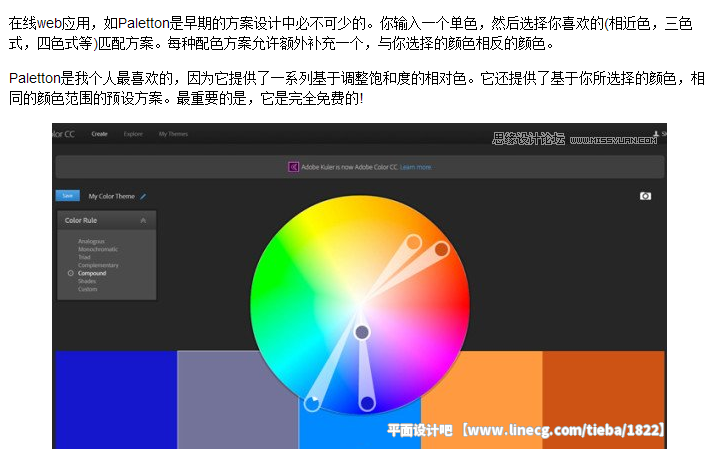Click the purple Adobe Kuler logo icon

point(293,167)
